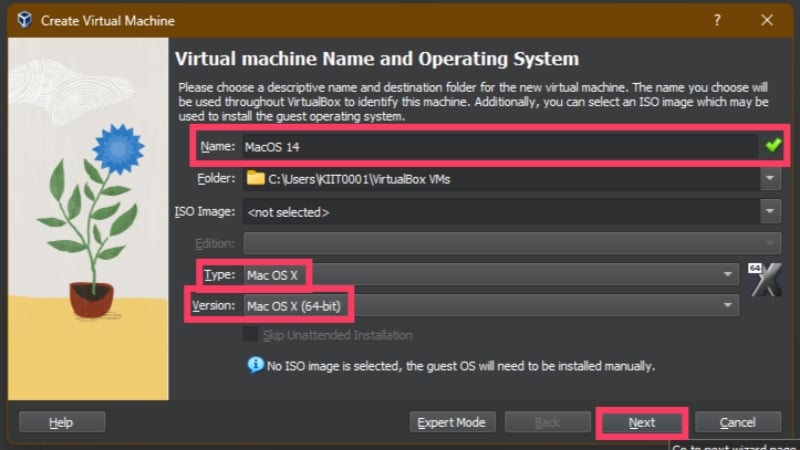The height and width of the screenshot is (450, 800).
Task: Click Next to continue the wizard
Action: tap(642, 422)
